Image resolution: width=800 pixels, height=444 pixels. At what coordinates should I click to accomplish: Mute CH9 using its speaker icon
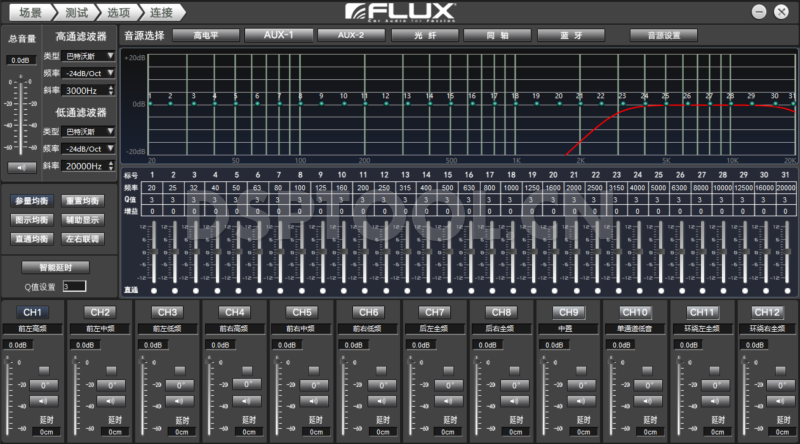click(581, 401)
